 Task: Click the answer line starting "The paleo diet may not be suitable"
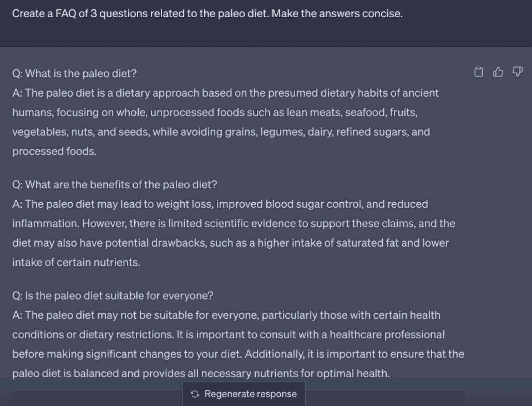coord(226,315)
